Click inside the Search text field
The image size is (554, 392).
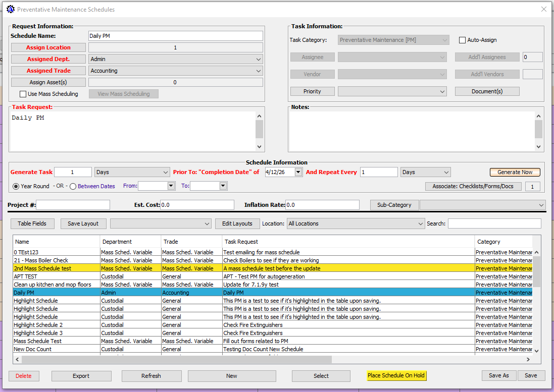coord(494,223)
